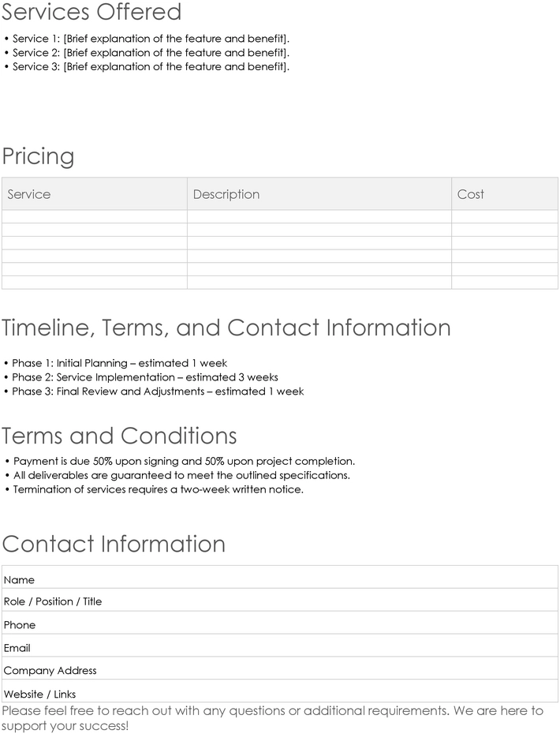Click the Email row in contact table
Viewport: 560px width, 734px height.
[x=280, y=646]
